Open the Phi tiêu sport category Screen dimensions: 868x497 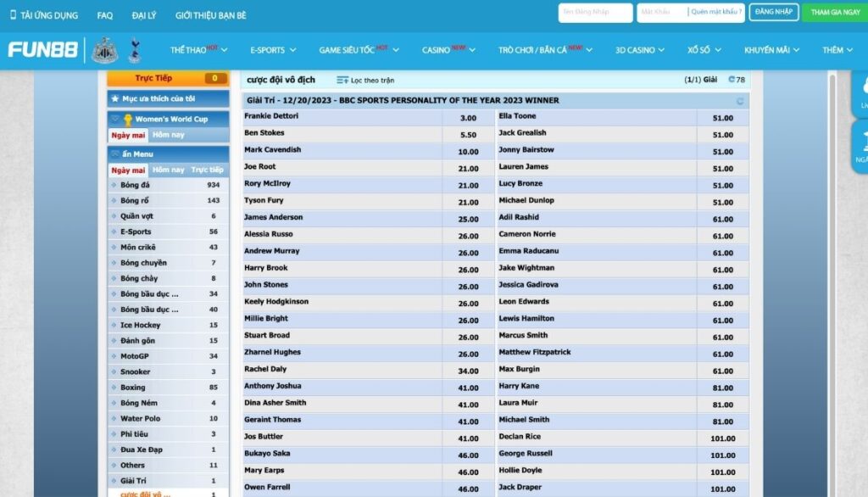click(168, 434)
